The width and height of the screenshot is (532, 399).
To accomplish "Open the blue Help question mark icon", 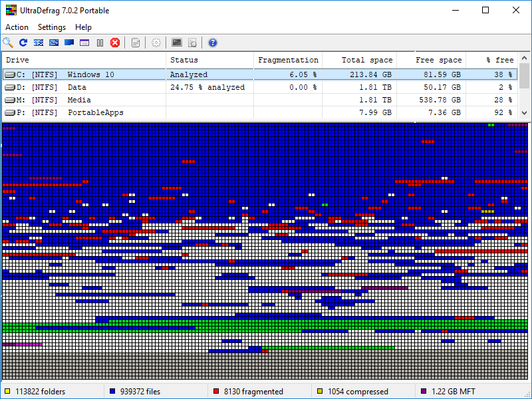I will tap(213, 43).
